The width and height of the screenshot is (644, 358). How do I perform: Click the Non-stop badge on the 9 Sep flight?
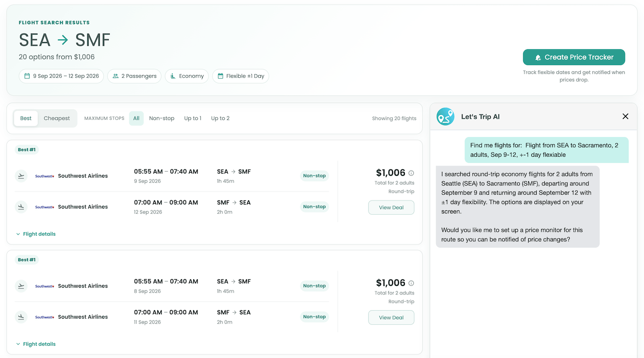[x=314, y=176]
